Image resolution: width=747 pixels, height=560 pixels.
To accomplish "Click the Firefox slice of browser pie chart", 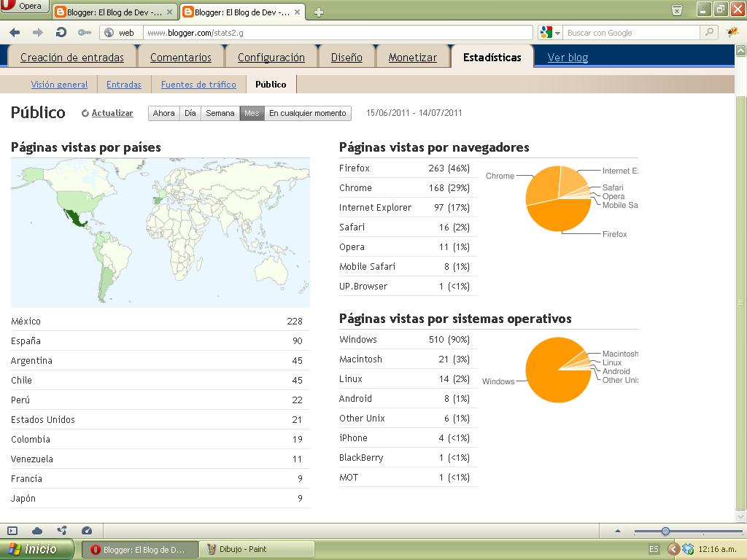I will (x=558, y=215).
